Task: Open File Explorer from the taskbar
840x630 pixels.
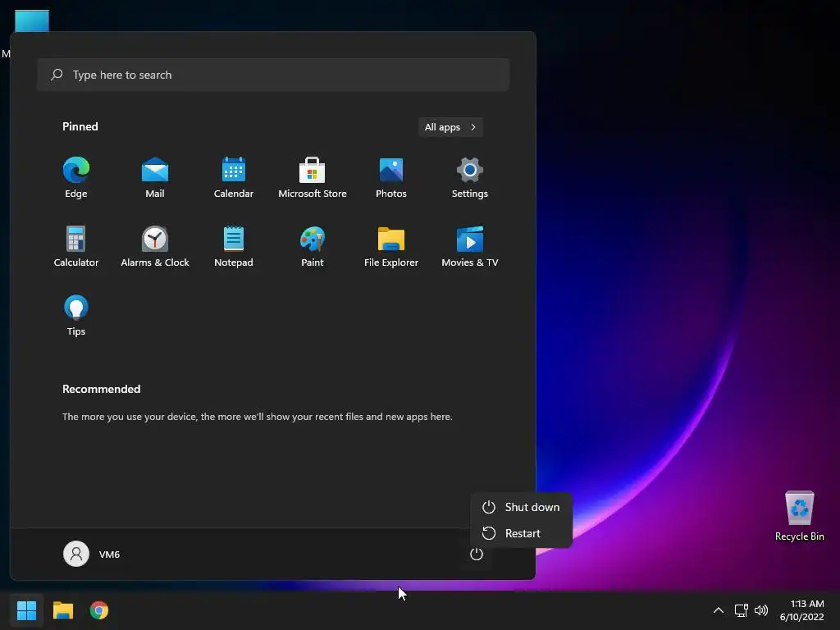Action: pyautogui.click(x=62, y=610)
